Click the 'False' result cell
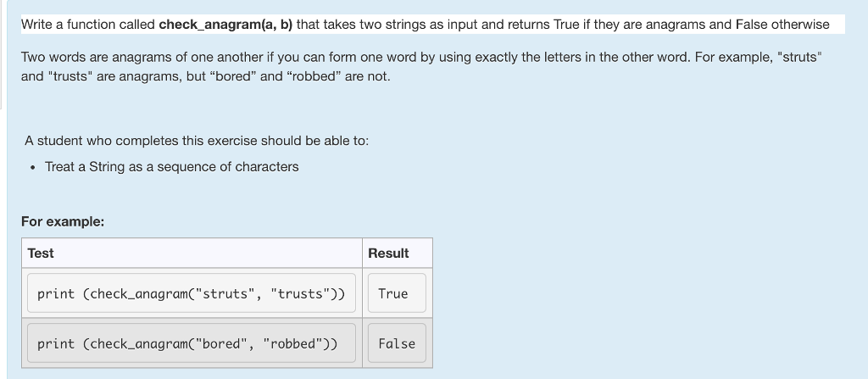Viewport: 868px width, 379px height. point(397,343)
